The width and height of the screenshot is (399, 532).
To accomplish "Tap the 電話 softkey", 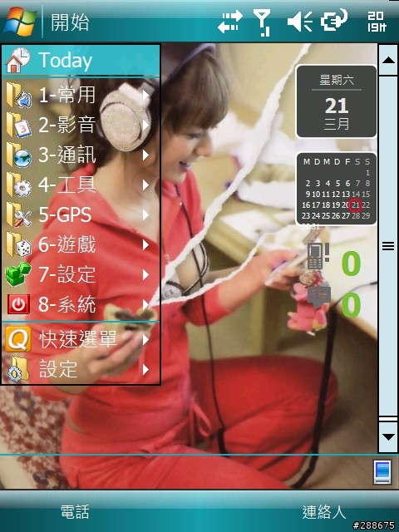I will [x=75, y=511].
